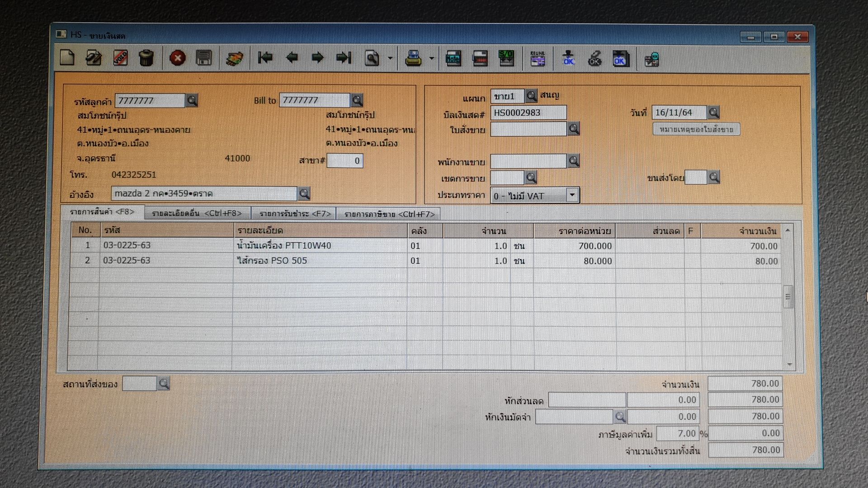Create a new blank document
This screenshot has height=488, width=868.
[x=67, y=58]
